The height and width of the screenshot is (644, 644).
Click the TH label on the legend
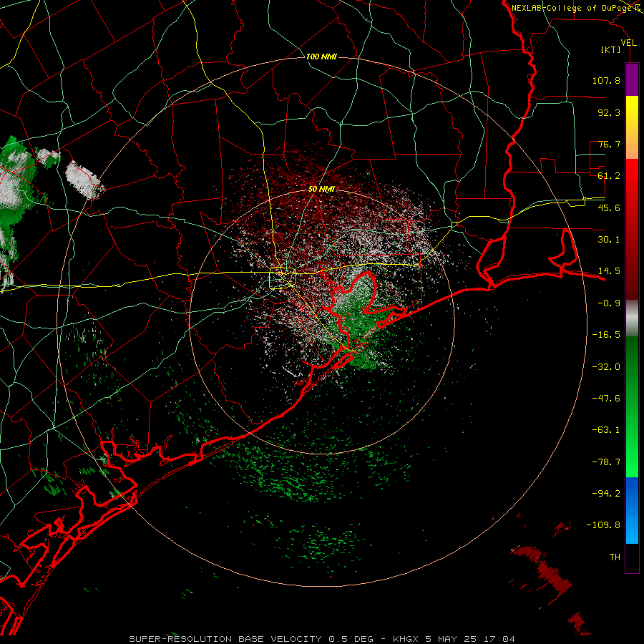point(615,557)
